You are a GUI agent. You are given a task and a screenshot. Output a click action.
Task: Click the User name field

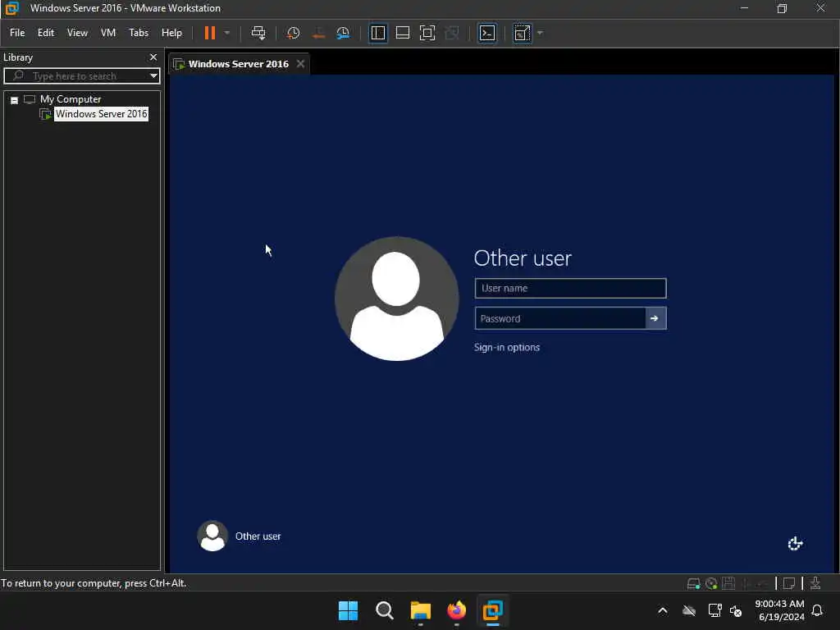pos(571,288)
